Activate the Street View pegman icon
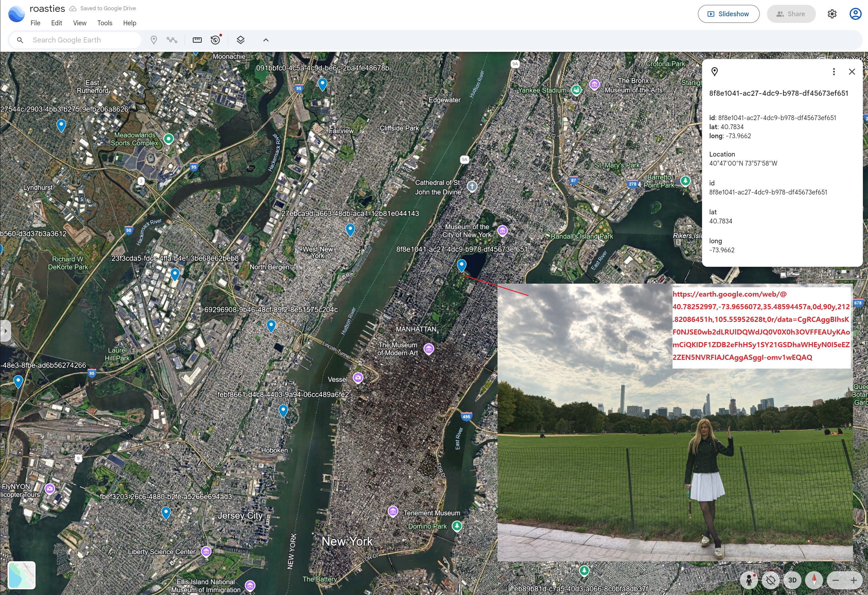This screenshot has height=595, width=868. [x=749, y=580]
